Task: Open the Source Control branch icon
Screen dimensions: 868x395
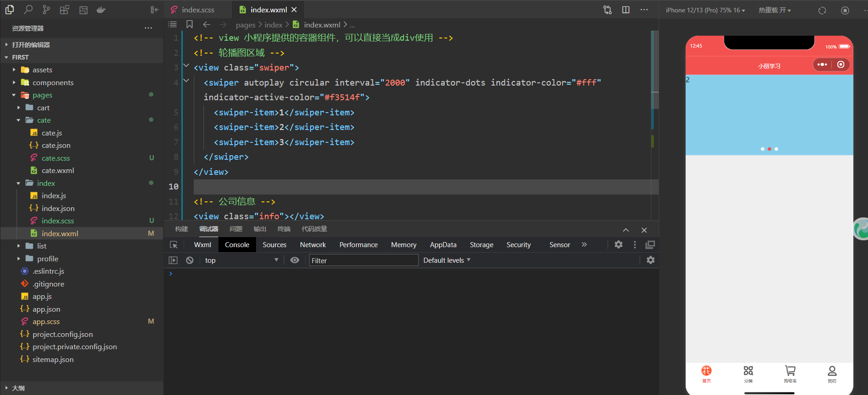Action: (x=46, y=10)
